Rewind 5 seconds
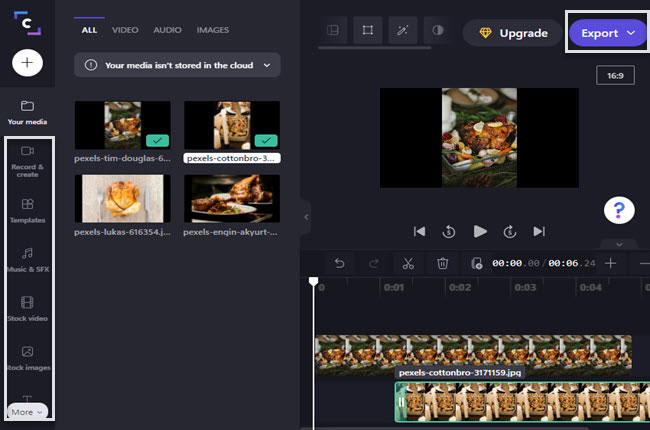This screenshot has width=650, height=430. tap(449, 231)
